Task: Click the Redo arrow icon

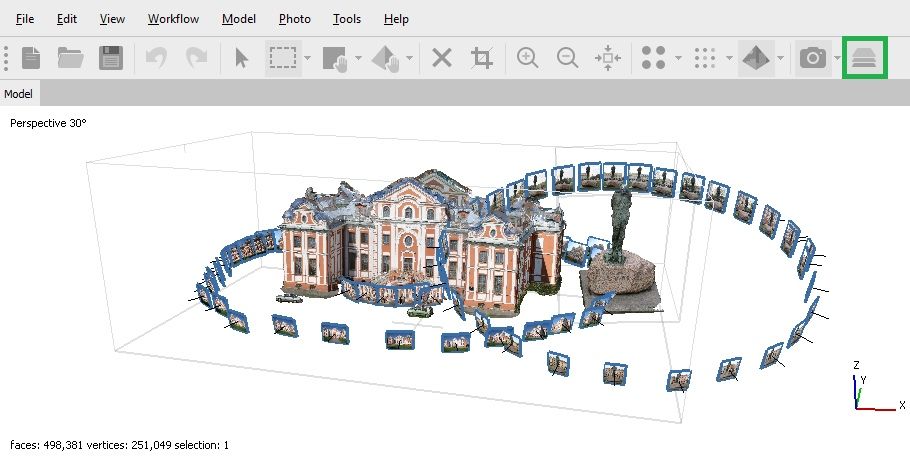Action: 196,58
